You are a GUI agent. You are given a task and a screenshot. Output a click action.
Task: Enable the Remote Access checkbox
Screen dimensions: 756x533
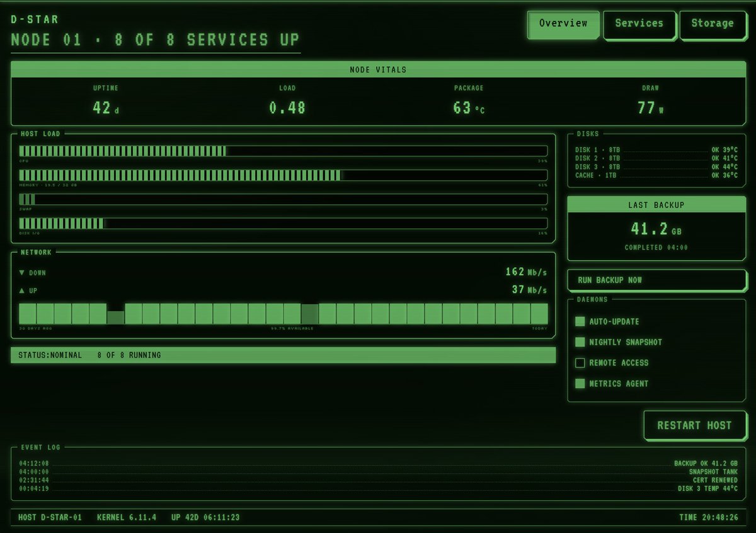[580, 363]
